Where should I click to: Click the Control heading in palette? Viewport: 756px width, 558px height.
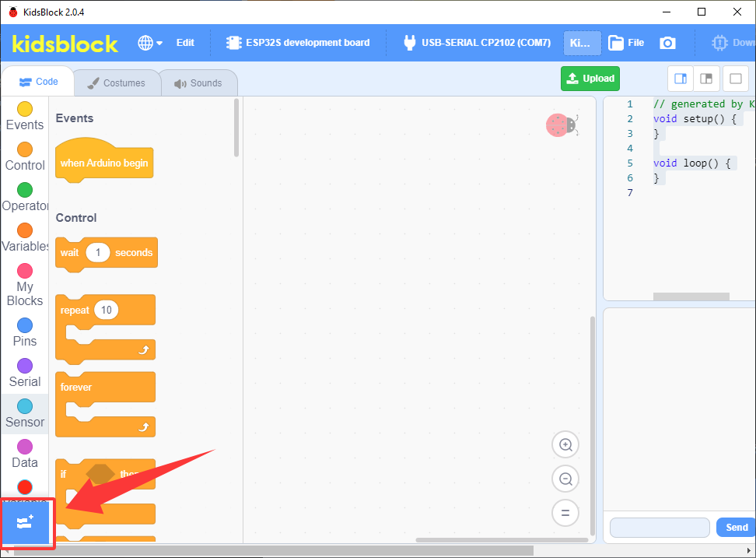[76, 218]
